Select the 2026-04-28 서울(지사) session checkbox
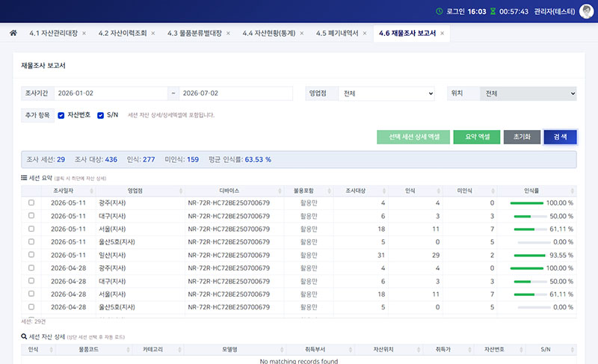The height and width of the screenshot is (364, 598). click(31, 294)
